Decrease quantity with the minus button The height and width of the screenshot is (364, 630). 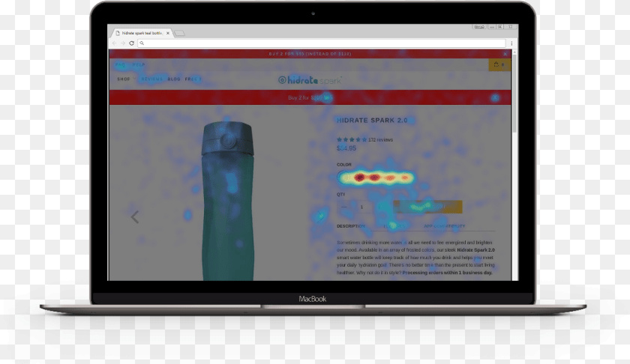[x=344, y=207]
